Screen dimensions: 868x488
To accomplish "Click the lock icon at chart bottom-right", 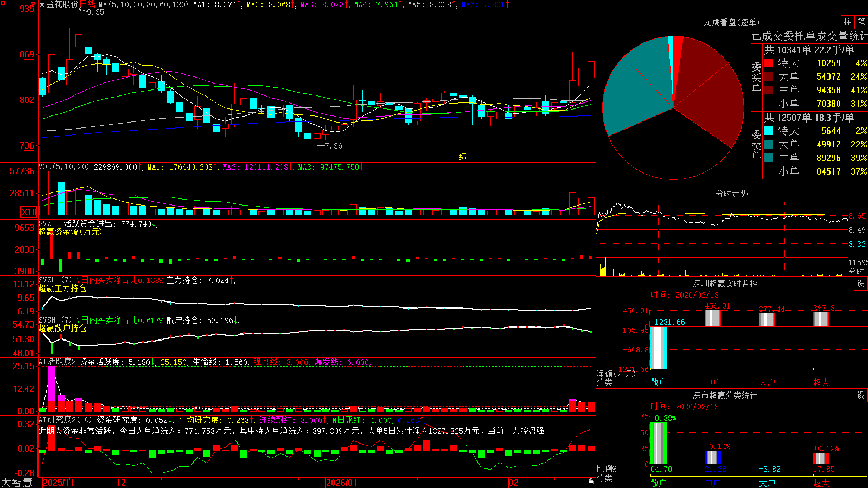I will click(x=591, y=481).
